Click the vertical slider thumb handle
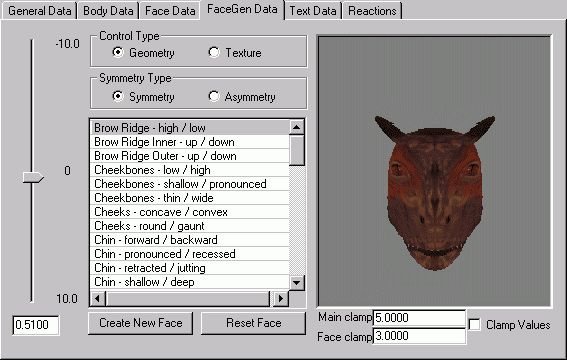Viewport: 567px width, 360px height. pyautogui.click(x=33, y=177)
